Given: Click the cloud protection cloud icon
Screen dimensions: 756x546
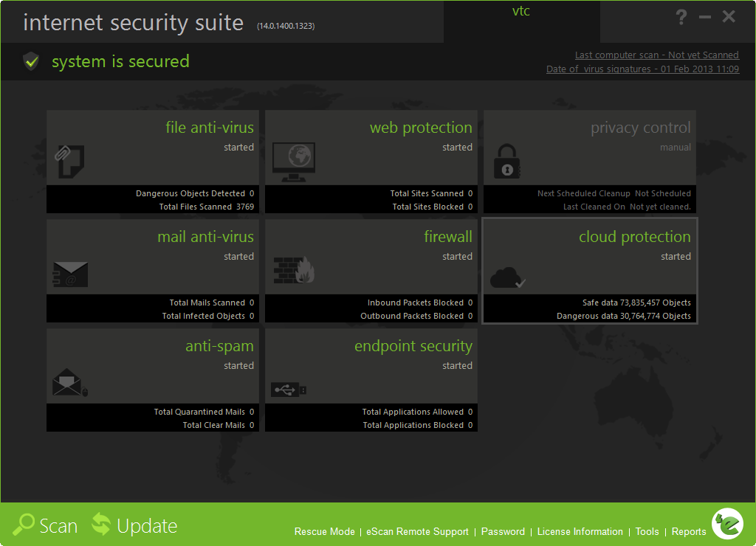Looking at the screenshot, I should point(509,277).
